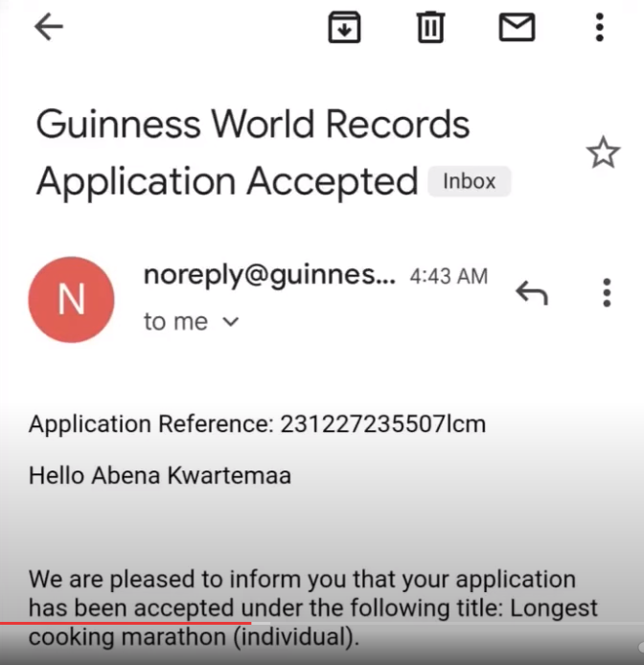Screen dimensions: 644x665
Task: Open the top toolbar three-dot overflow menu
Action: 600,28
